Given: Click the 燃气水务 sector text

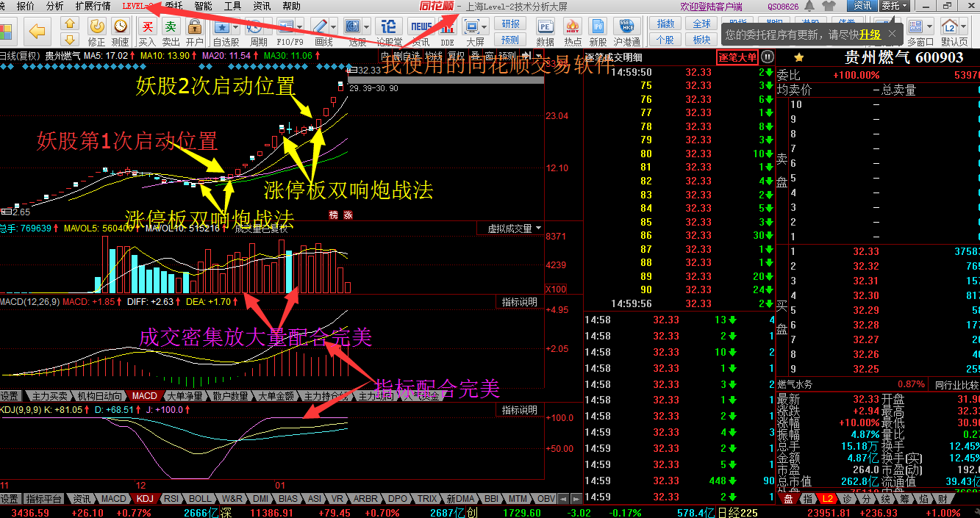Looking at the screenshot, I should 795,384.
